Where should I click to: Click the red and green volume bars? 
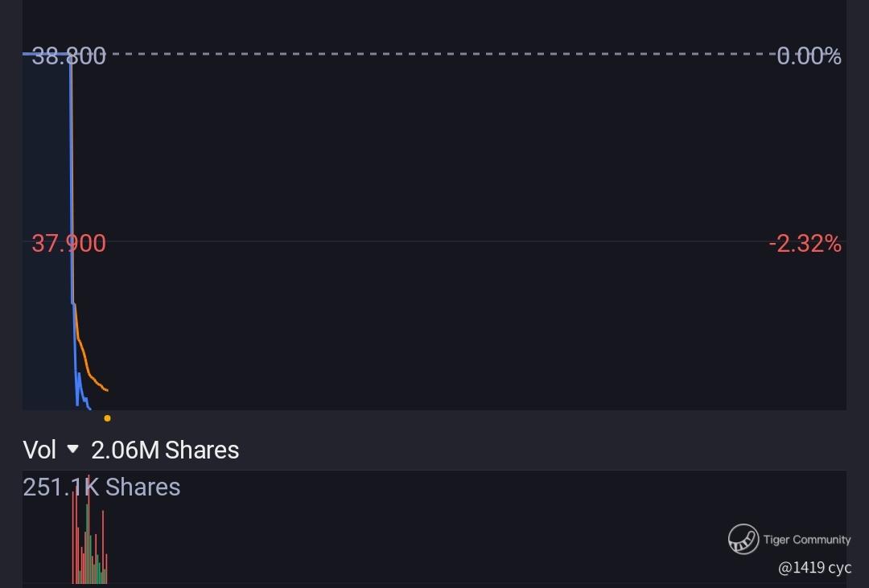pos(89,547)
